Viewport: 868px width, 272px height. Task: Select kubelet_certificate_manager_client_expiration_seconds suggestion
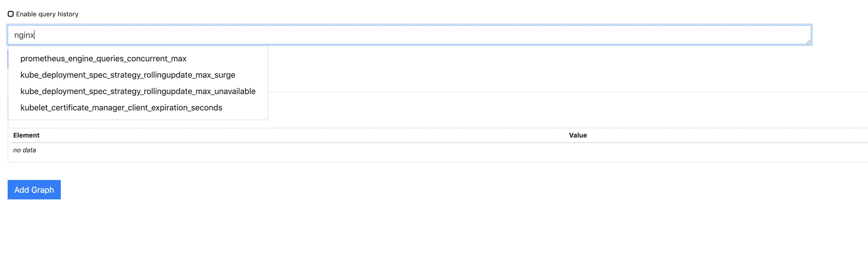click(121, 108)
